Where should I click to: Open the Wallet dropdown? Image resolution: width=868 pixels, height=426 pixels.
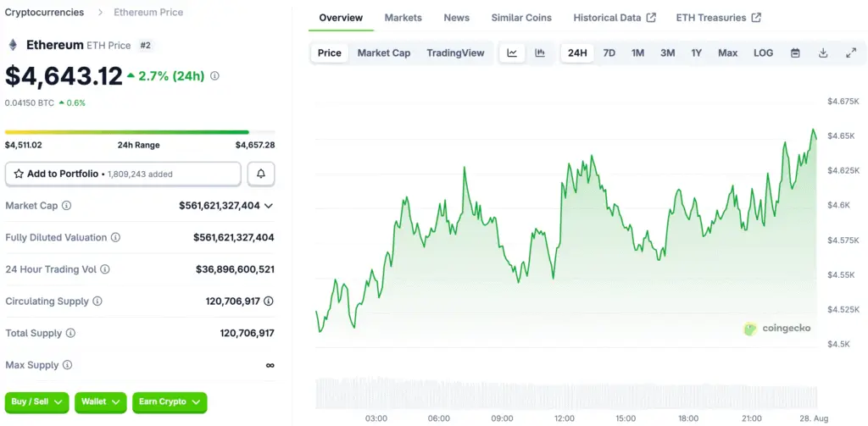(x=101, y=402)
